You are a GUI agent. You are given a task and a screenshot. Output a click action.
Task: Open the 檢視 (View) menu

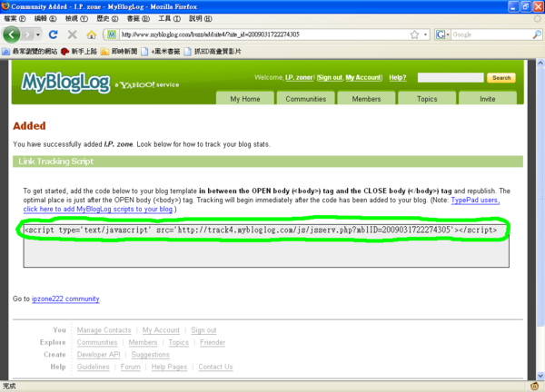76,18
